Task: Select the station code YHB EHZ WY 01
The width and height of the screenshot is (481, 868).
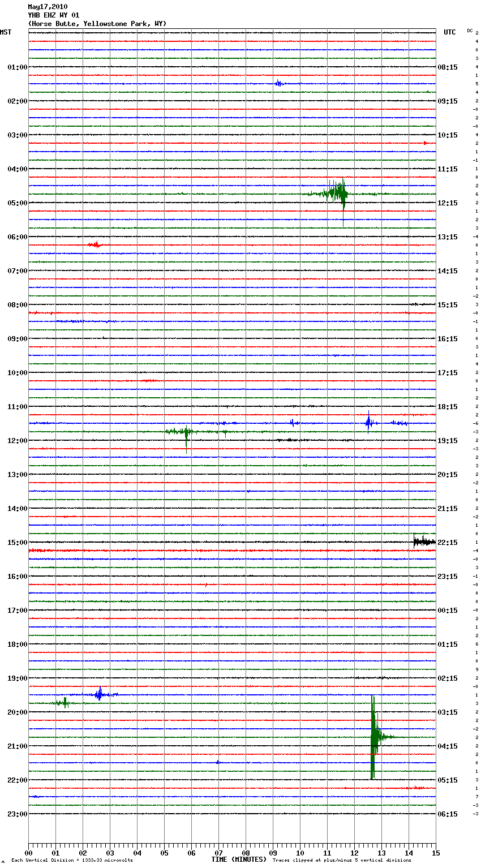Action: point(54,15)
